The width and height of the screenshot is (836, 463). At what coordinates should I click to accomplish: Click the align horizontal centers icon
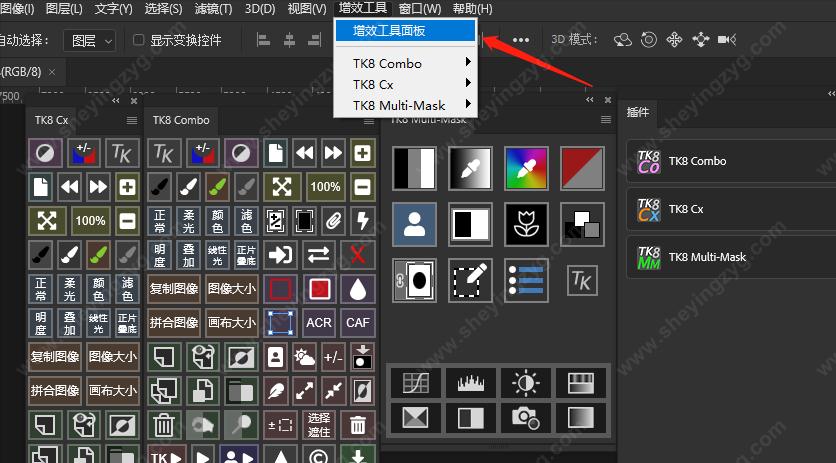click(290, 40)
